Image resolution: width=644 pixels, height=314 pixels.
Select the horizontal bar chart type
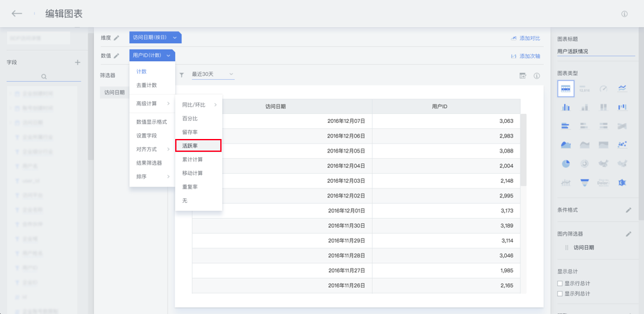tap(565, 125)
